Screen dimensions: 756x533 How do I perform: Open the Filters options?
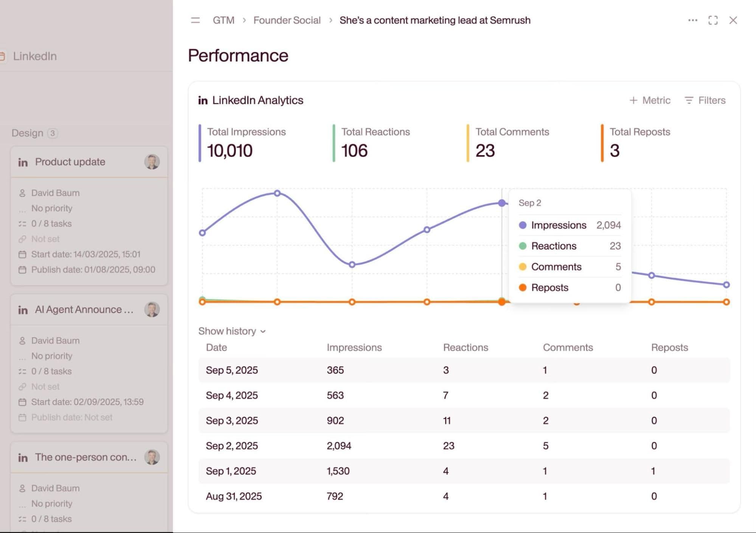point(705,100)
